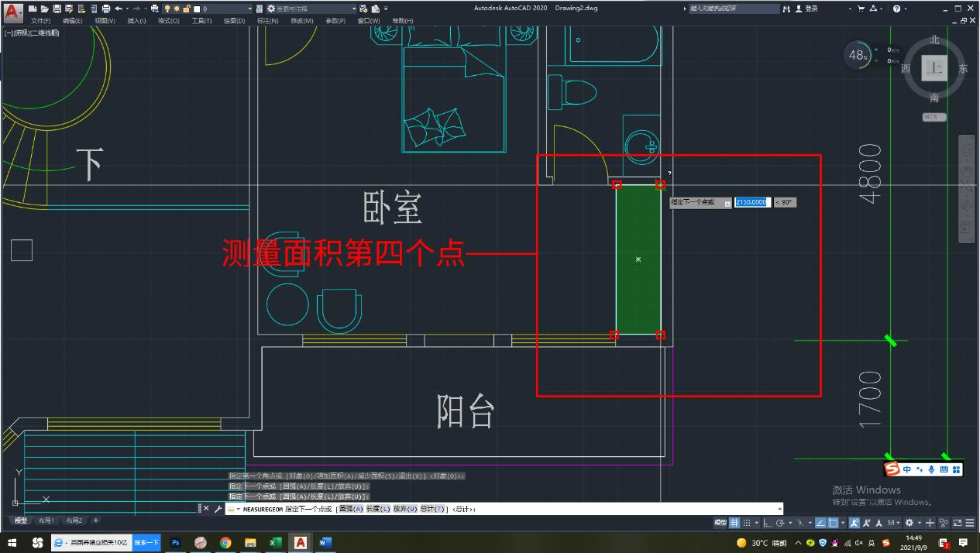Viewport: 980px width, 553px height.
Task: Switch to the 布局1 layout tab
Action: [46, 520]
